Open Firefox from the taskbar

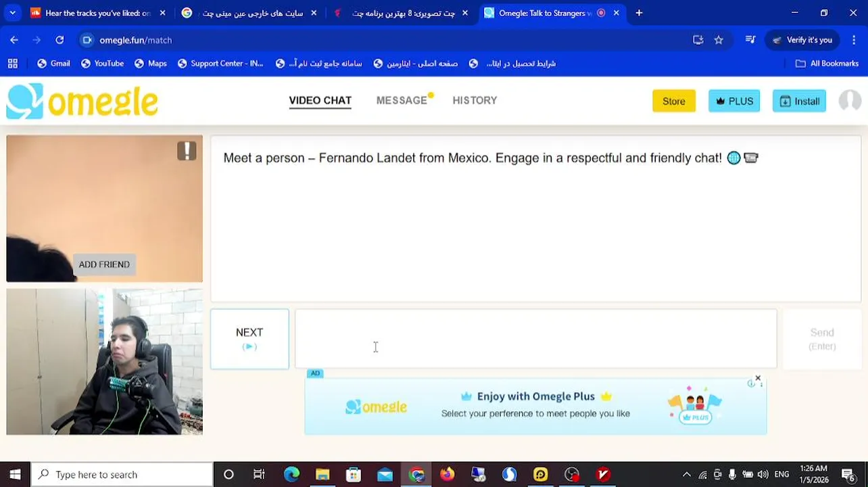tap(447, 474)
